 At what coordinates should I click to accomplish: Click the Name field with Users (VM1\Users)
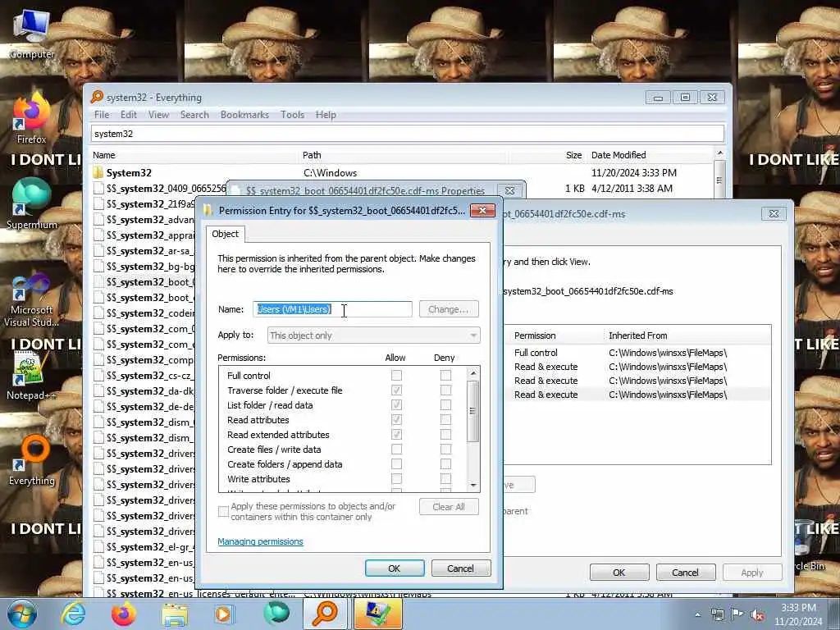333,309
